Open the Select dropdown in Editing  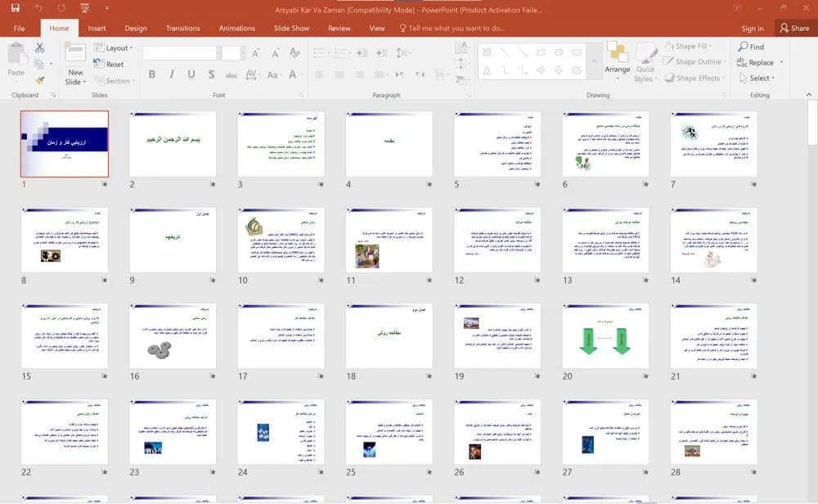click(x=757, y=78)
